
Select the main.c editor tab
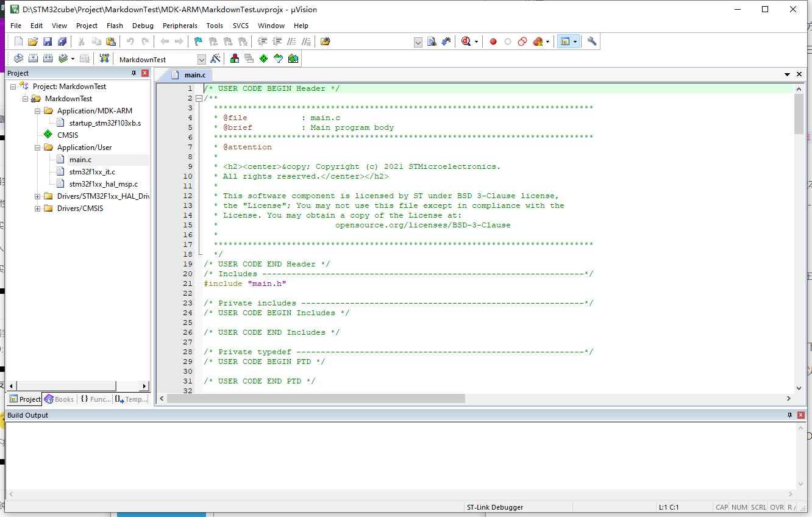(x=190, y=75)
